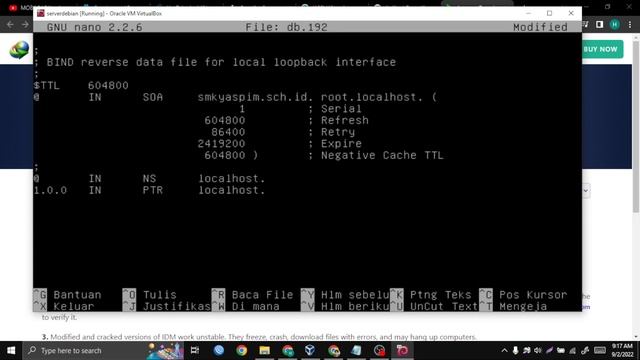Image resolution: width=640 pixels, height=360 pixels.
Task: Go forward in the Chrome browser
Action: (x=25, y=25)
